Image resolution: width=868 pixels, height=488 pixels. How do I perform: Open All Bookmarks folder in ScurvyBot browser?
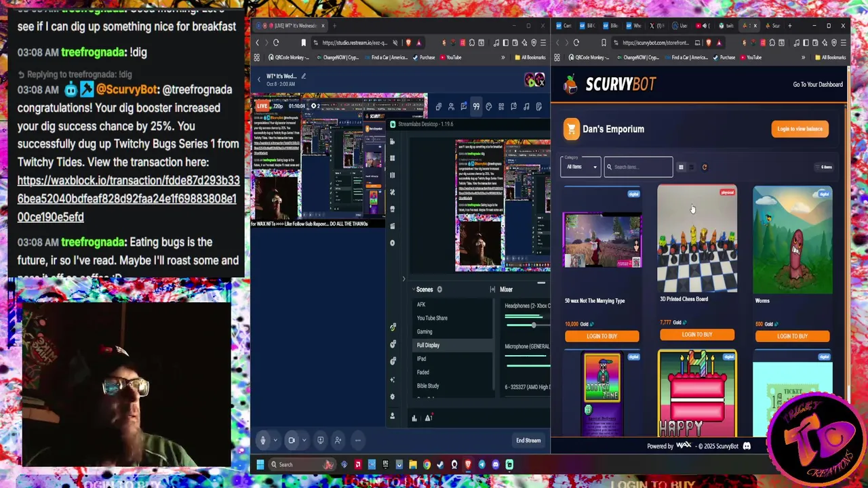pyautogui.click(x=830, y=58)
